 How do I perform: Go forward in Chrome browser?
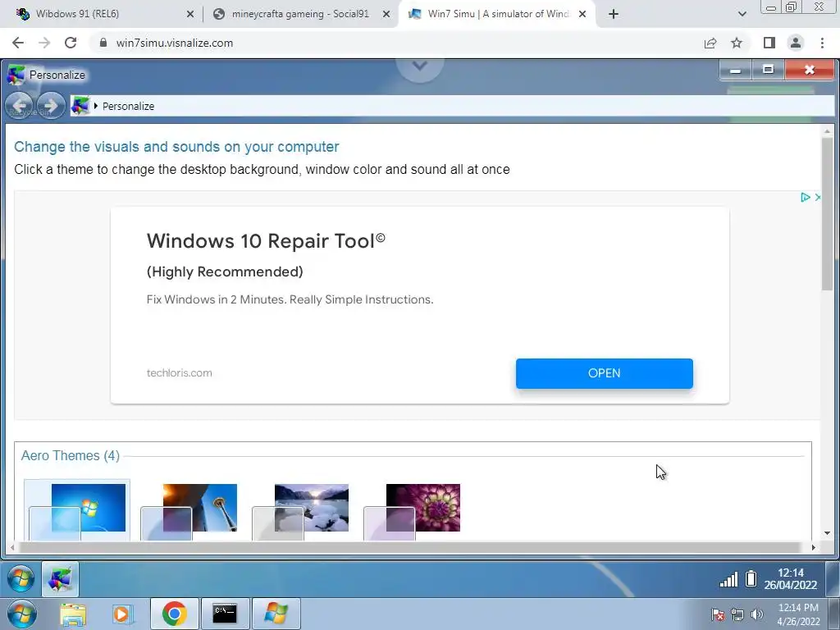44,43
